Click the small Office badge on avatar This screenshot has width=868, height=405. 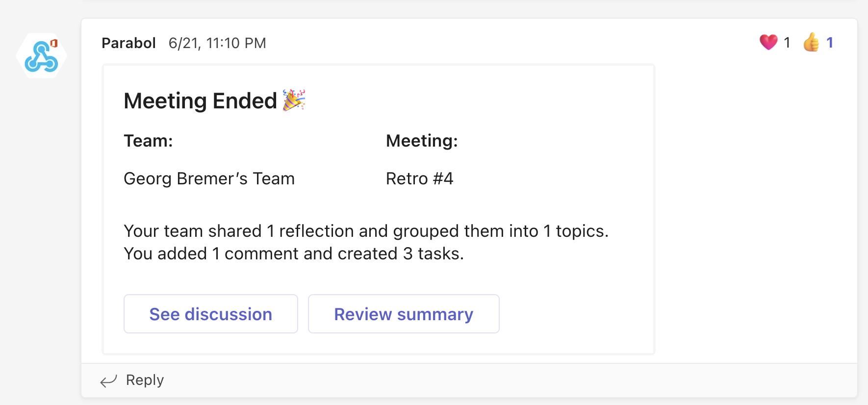click(54, 43)
